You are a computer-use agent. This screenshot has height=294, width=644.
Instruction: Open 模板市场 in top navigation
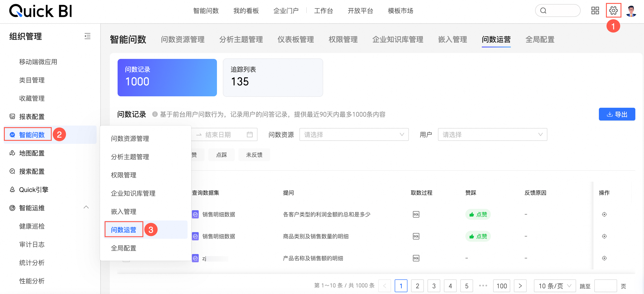[x=400, y=11]
